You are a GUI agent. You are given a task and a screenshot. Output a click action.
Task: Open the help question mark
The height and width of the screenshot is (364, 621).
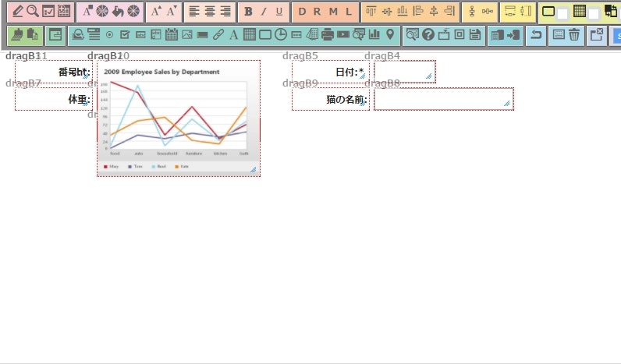[x=428, y=35]
